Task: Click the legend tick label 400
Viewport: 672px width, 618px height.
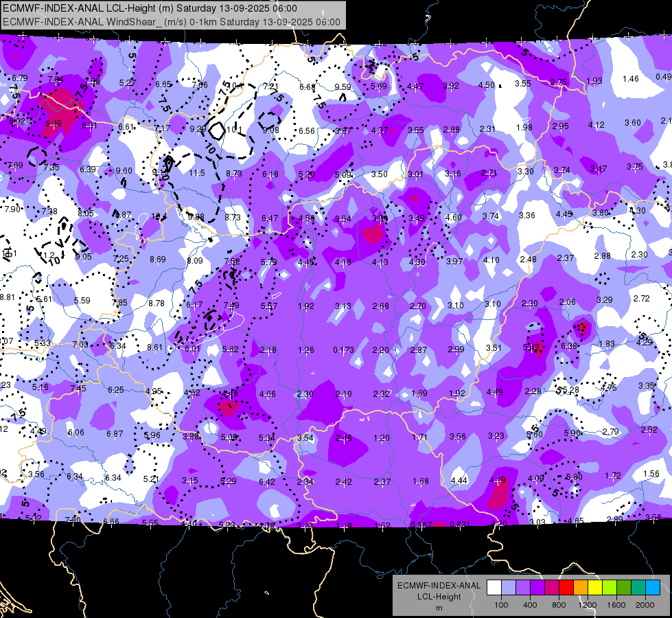Action: (530, 605)
